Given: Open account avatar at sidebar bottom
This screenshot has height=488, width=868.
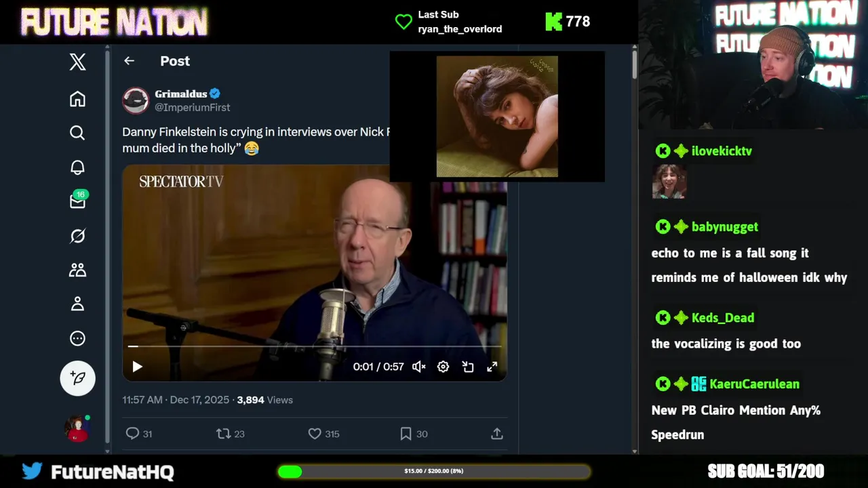Looking at the screenshot, I should (x=77, y=428).
